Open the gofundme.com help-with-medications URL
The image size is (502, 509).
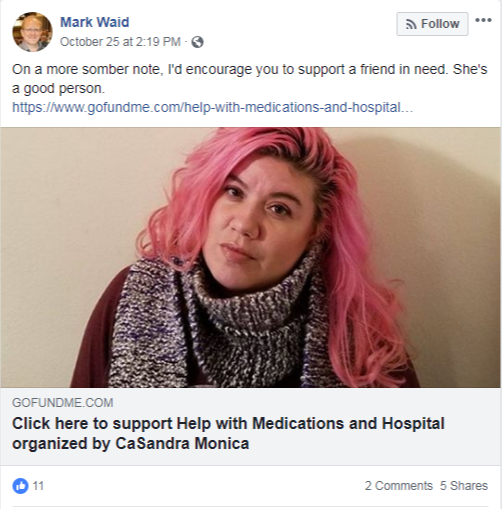pyautogui.click(x=212, y=108)
